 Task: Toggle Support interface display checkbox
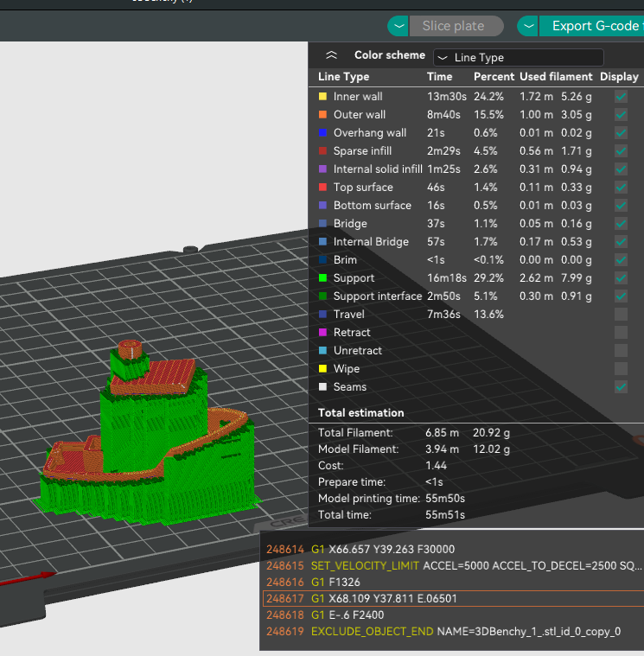621,296
